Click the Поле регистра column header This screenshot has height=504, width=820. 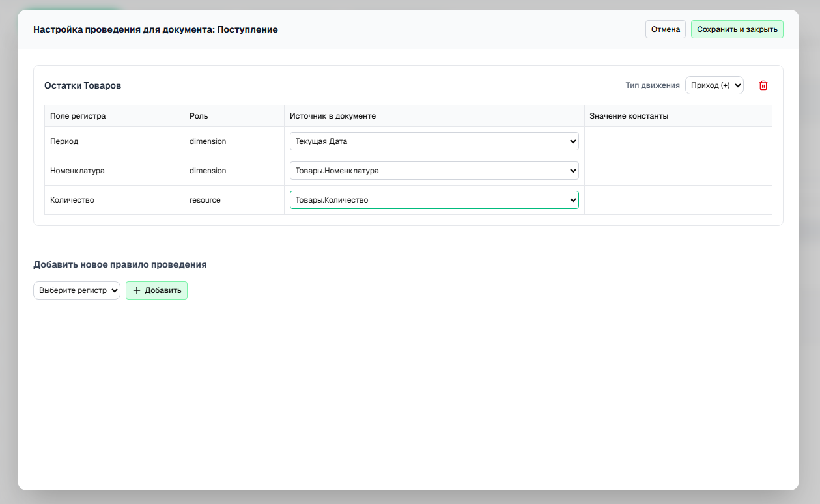[114, 116]
